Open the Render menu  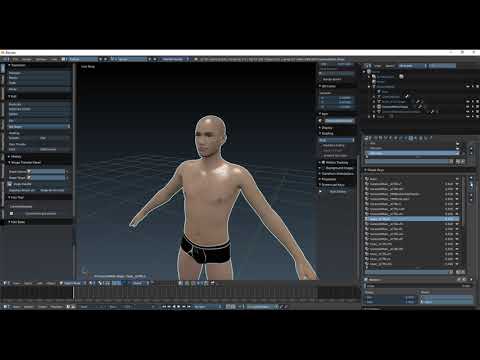click(x=27, y=59)
